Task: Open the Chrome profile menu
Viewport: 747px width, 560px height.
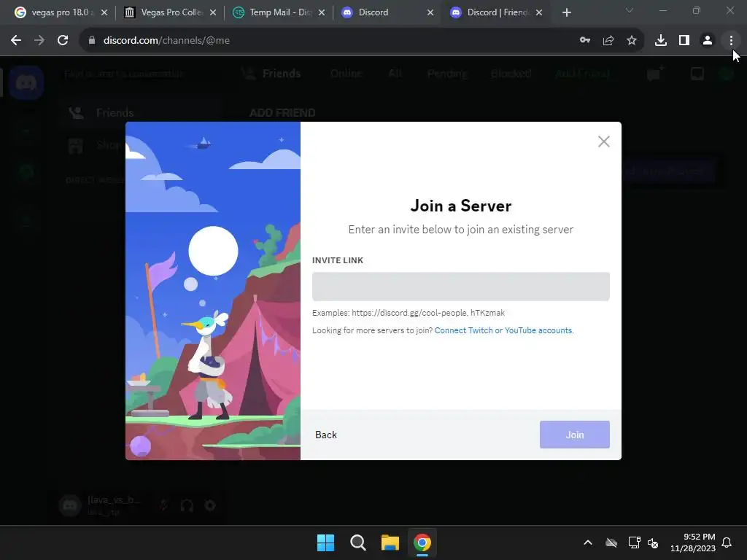Action: coord(708,41)
